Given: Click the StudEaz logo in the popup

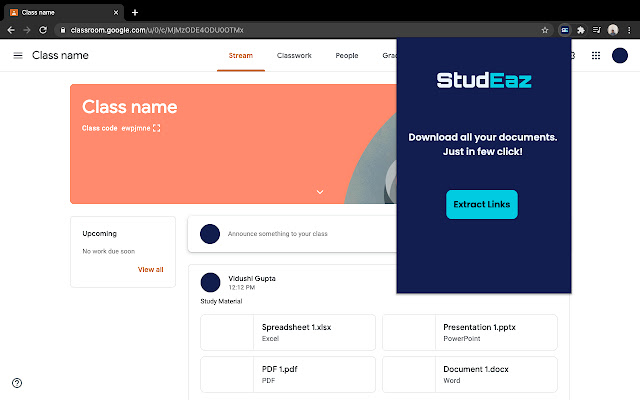Looking at the screenshot, I should pyautogui.click(x=484, y=80).
